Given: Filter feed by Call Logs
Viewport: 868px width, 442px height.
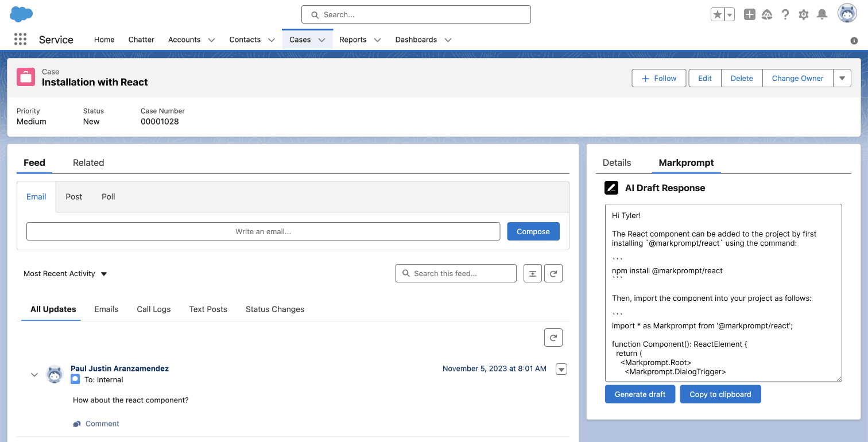Looking at the screenshot, I should pyautogui.click(x=154, y=309).
